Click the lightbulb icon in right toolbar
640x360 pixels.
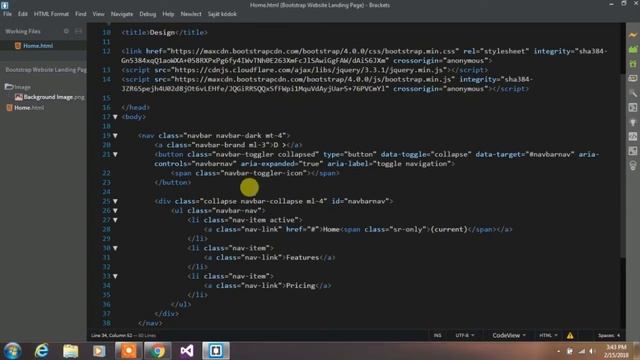click(633, 122)
